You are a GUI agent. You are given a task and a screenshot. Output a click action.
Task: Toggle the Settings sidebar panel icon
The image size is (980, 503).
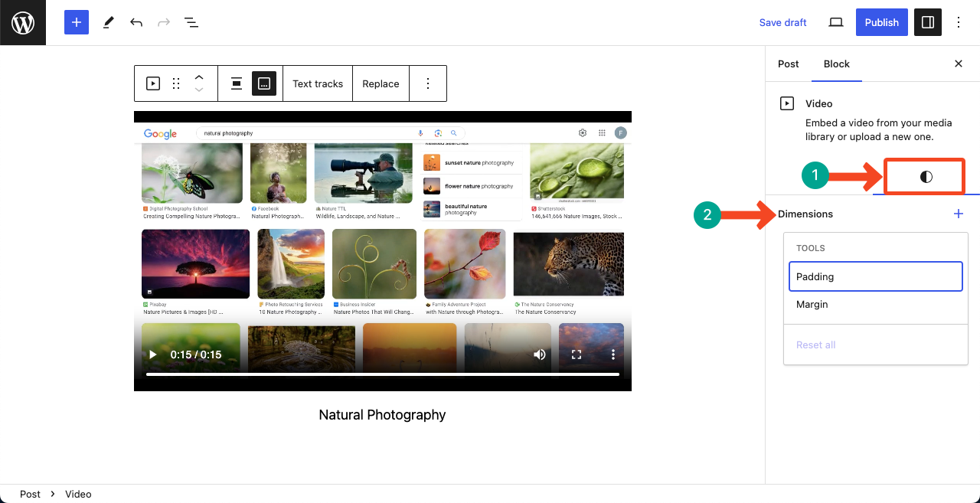927,22
